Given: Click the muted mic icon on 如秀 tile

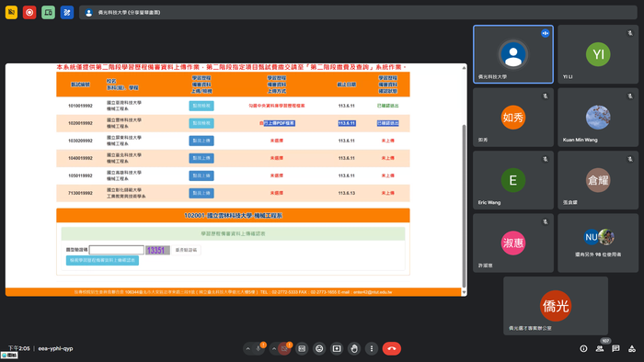Looking at the screenshot, I should 545,96.
